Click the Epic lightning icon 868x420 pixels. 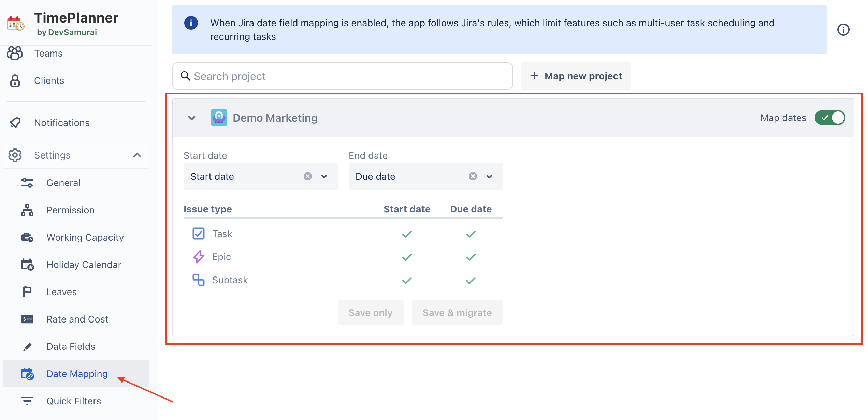click(199, 257)
